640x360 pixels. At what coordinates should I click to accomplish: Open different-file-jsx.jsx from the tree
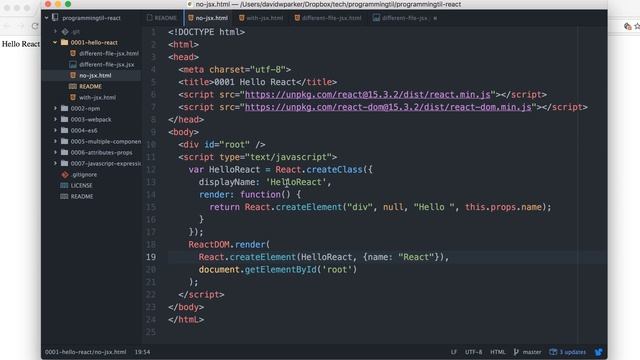pyautogui.click(x=107, y=64)
